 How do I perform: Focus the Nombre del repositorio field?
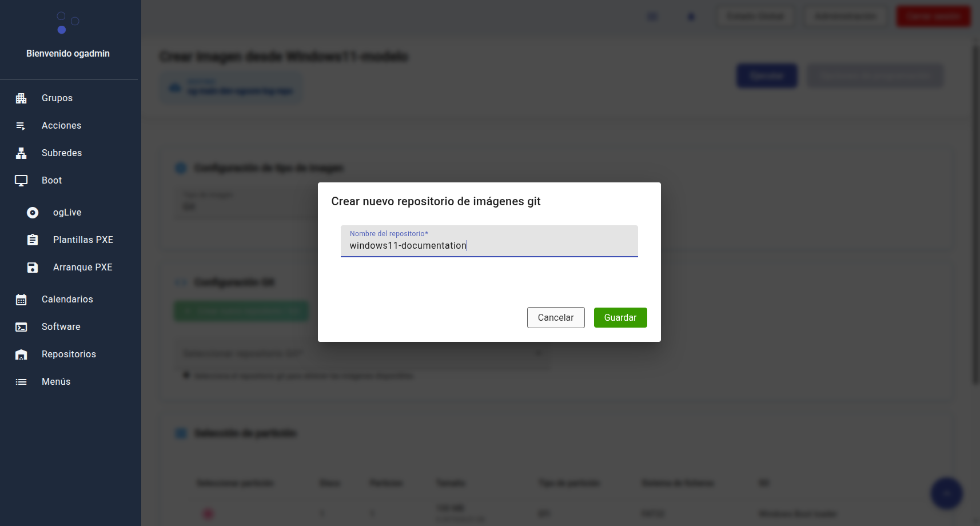489,245
